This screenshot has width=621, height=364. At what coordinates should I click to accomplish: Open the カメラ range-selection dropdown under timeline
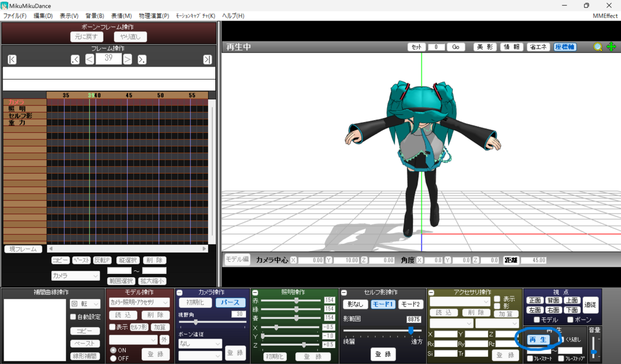[76, 276]
